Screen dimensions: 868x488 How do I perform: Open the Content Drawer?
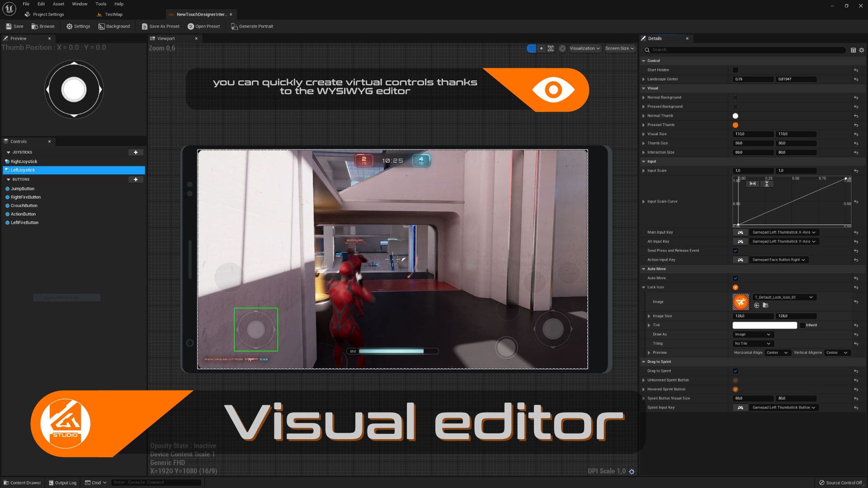[x=22, y=483]
